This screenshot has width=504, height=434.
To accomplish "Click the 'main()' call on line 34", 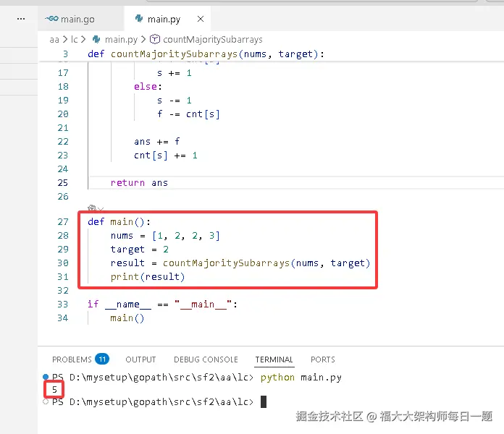I will coord(127,318).
